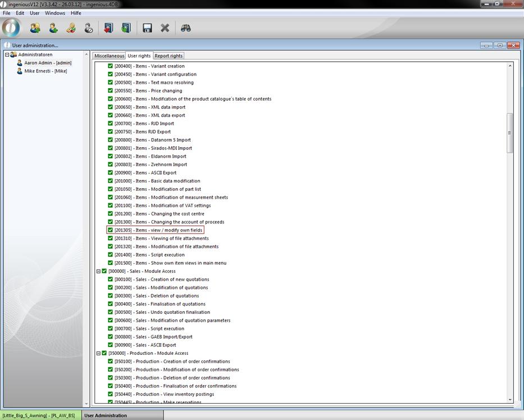This screenshot has height=420, width=524.
Task: Click the book with green arrow icon
Action: [x=126, y=28]
